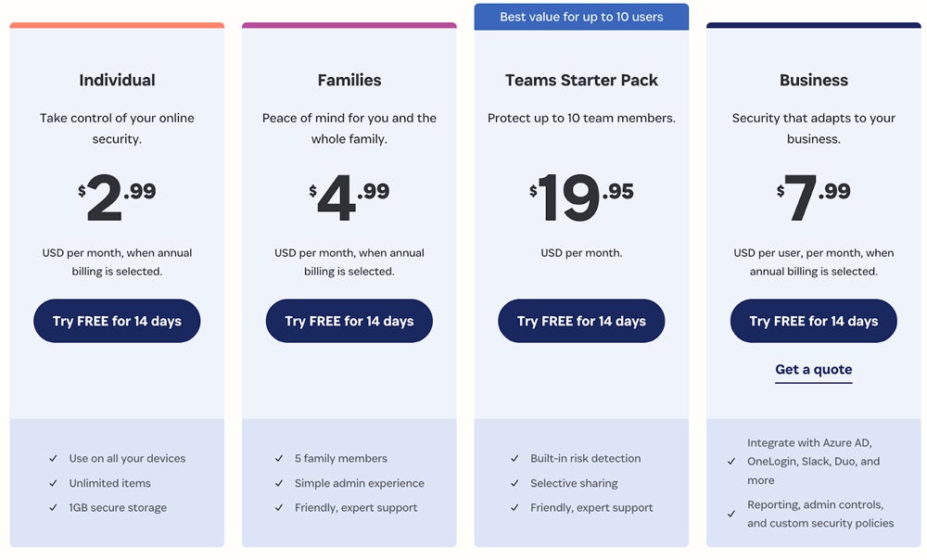Screen dimensions: 927x560
Task: Click the $19.95 Teams Starter Pack price
Action: pos(581,197)
